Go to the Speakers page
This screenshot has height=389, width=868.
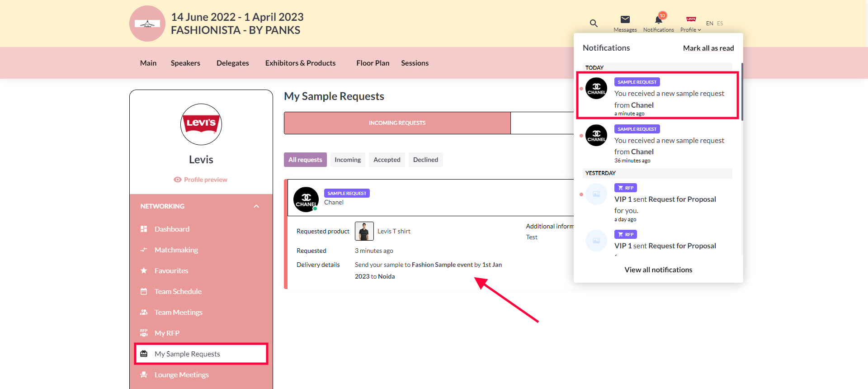185,63
